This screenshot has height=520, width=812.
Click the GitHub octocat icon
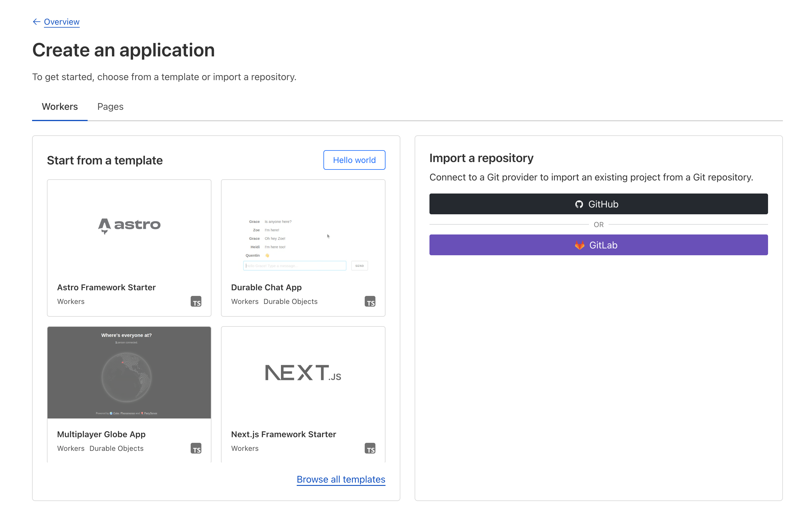click(579, 204)
